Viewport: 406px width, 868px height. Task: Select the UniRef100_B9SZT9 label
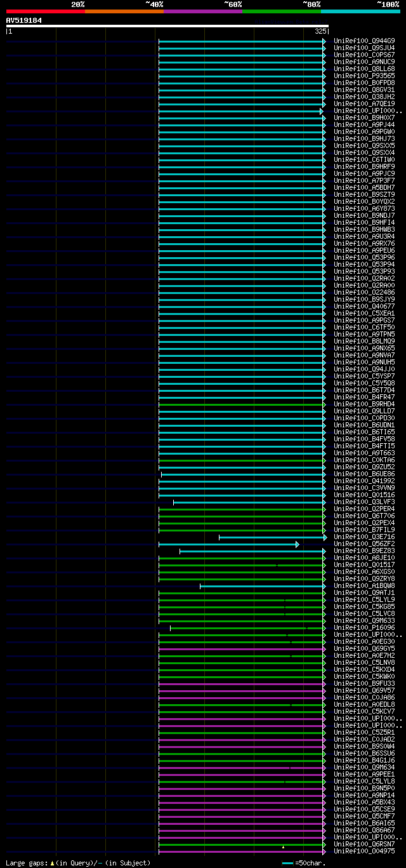[364, 194]
